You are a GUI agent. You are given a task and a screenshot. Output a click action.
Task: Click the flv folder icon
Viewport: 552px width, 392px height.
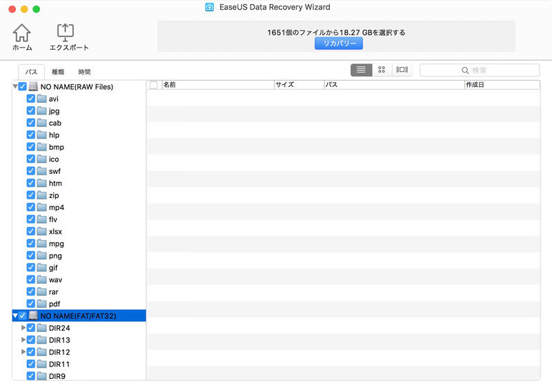[42, 219]
